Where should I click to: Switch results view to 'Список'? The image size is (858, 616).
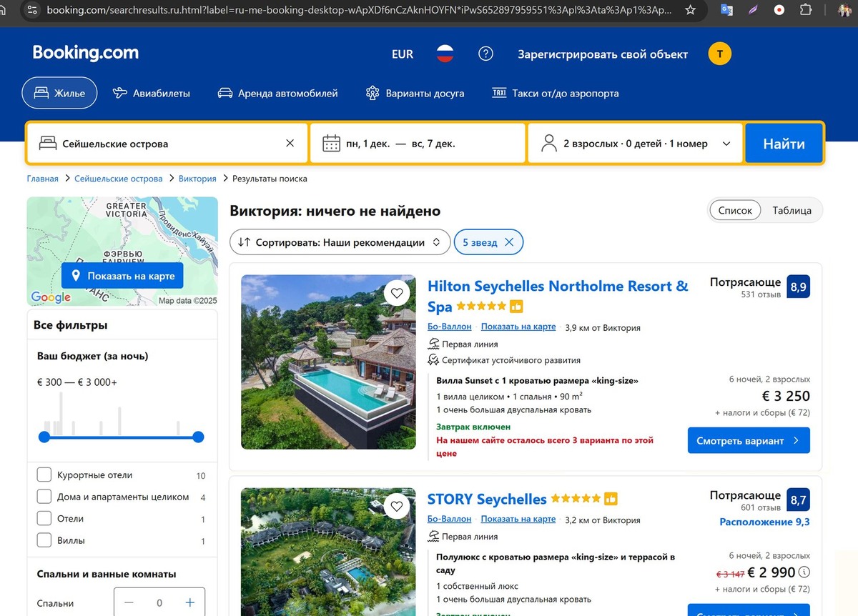point(735,210)
